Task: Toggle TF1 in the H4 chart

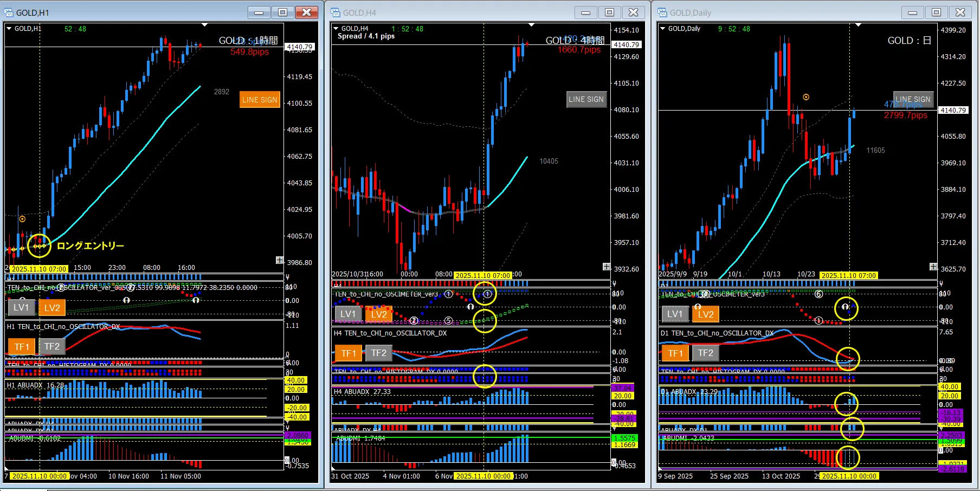Action: point(349,353)
